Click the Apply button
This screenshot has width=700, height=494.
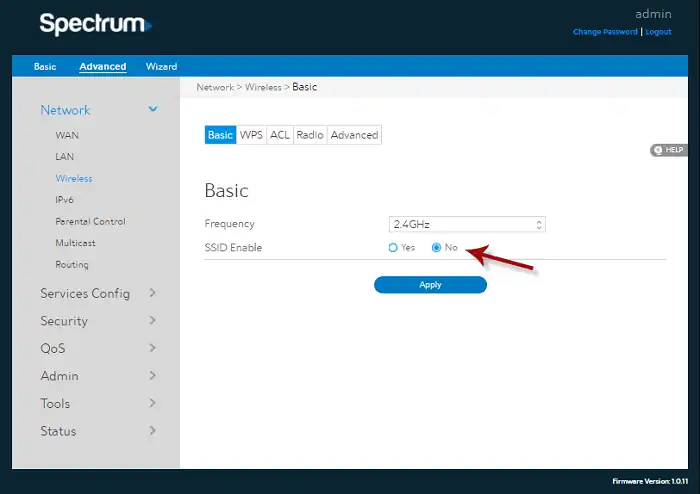(x=430, y=285)
